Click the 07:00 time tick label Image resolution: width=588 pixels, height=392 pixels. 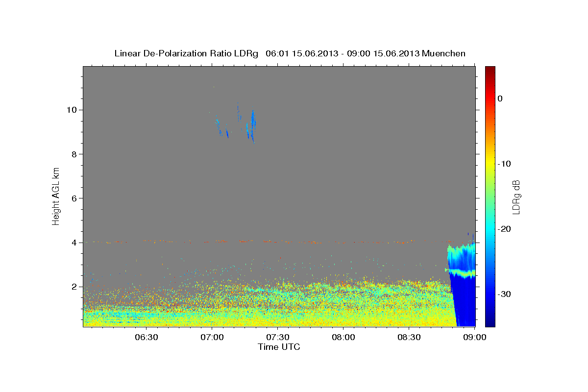click(x=213, y=337)
